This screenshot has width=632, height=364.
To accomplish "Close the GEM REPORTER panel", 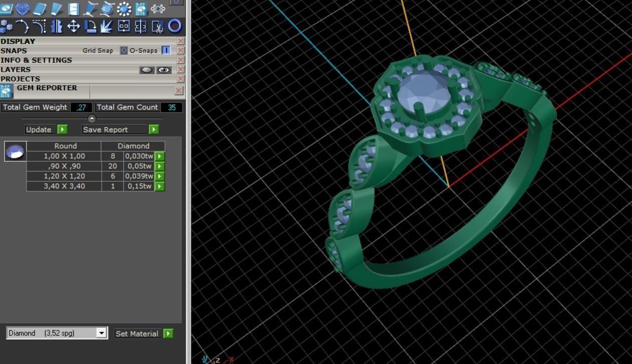I will click(179, 91).
